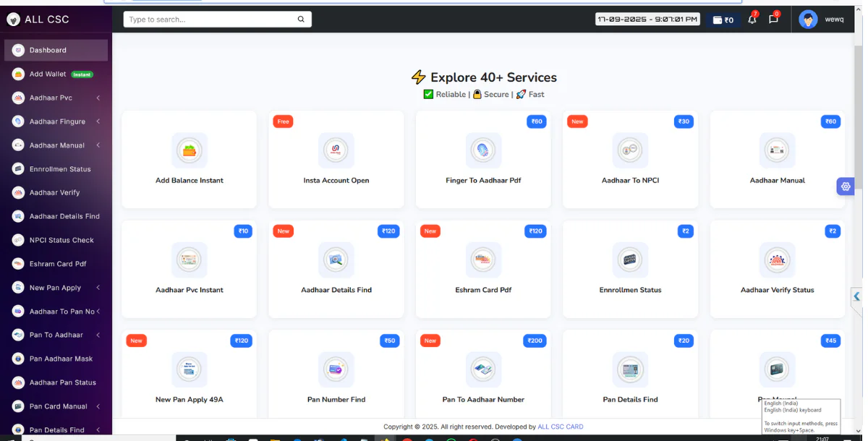The image size is (868, 441).
Task: Expand the New Pan Apply submenu
Action: [x=98, y=288]
